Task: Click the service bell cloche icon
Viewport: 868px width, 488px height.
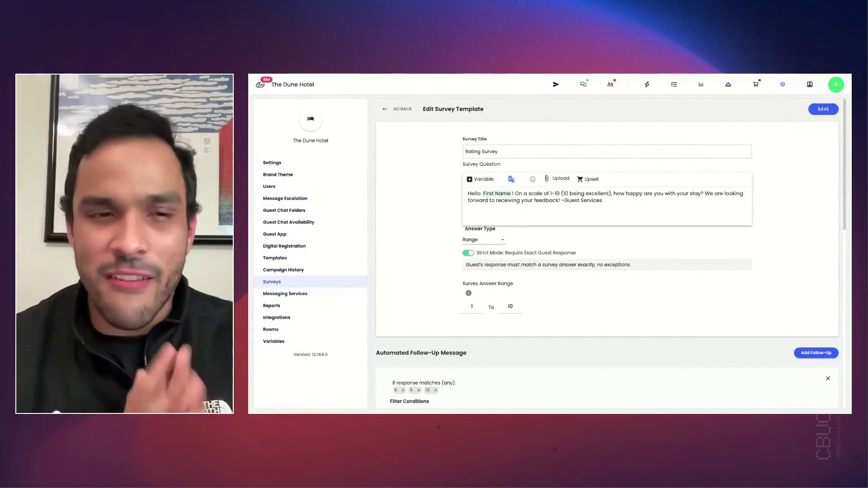Action: 728,84
